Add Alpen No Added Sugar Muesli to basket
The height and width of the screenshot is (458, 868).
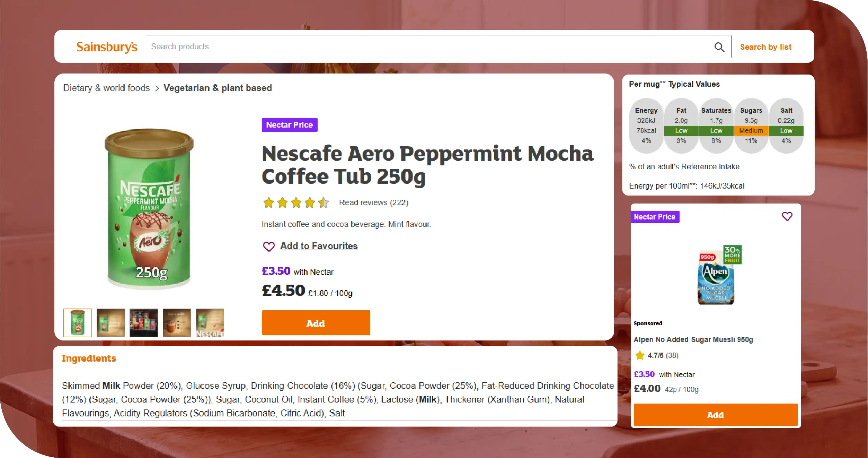click(715, 415)
